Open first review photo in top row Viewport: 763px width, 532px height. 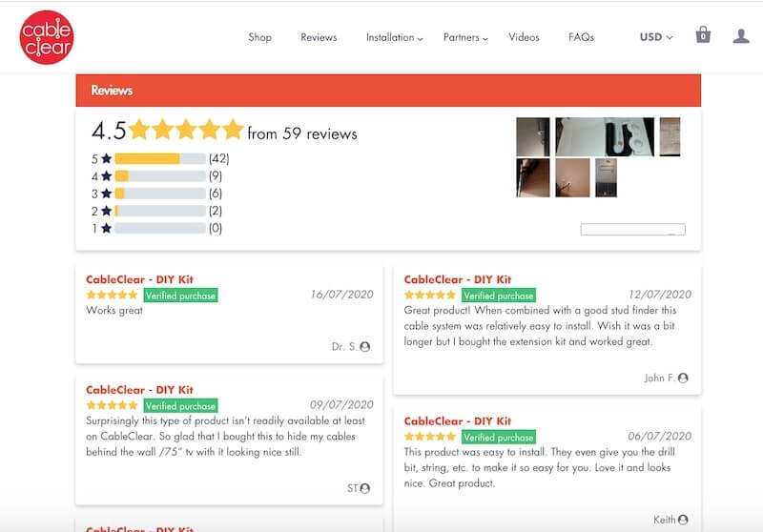(533, 136)
